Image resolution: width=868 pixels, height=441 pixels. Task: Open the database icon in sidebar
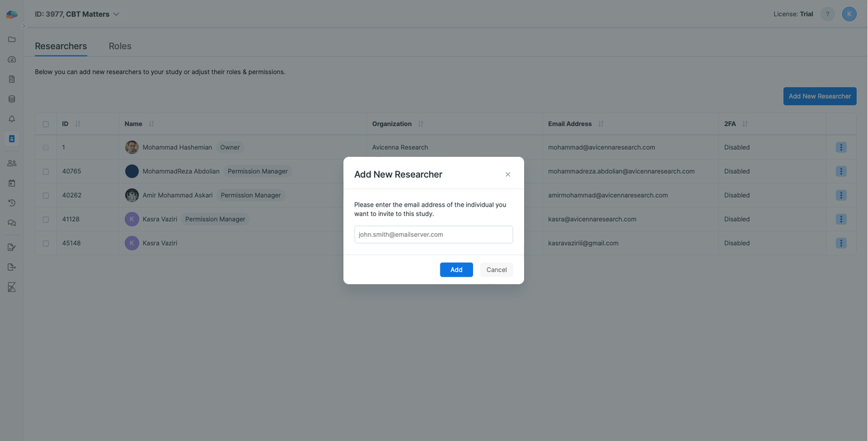11,99
